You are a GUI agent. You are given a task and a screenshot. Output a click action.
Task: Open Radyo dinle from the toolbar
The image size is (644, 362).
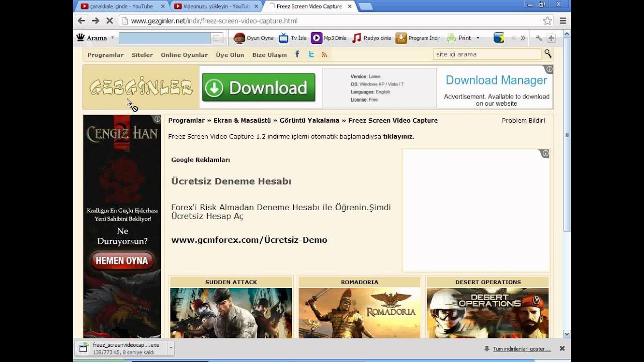pyautogui.click(x=372, y=38)
